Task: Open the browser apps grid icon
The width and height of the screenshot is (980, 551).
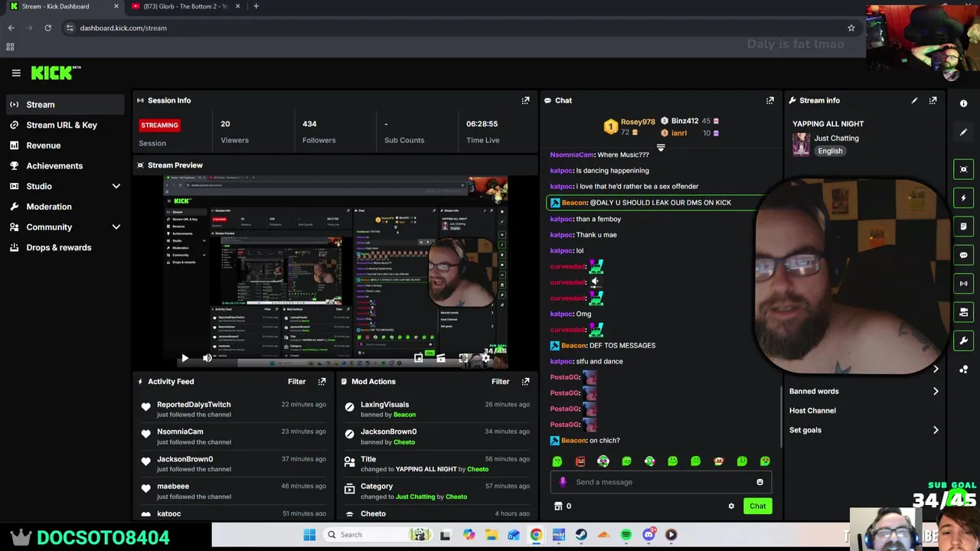Action: tap(10, 47)
